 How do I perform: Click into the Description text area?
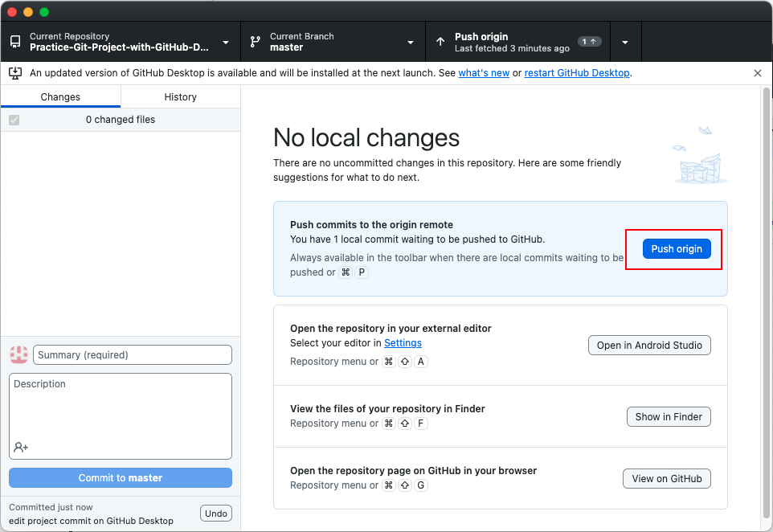pyautogui.click(x=121, y=416)
